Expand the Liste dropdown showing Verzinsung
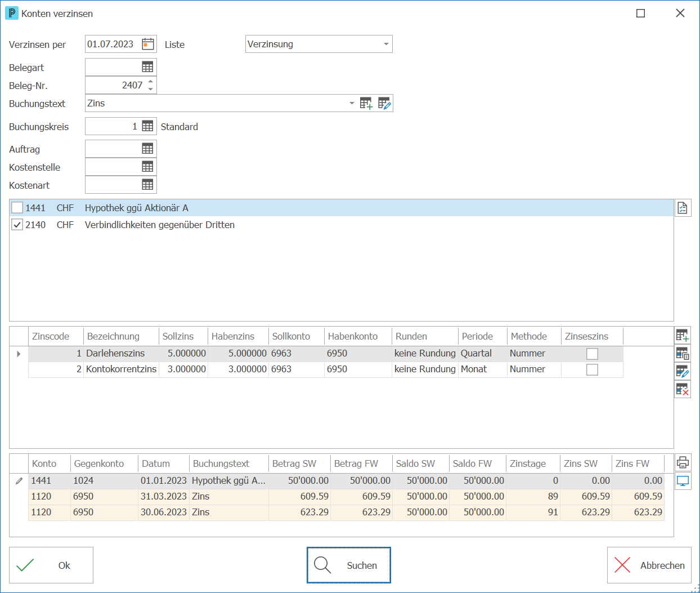This screenshot has height=593, width=700. 386,44
